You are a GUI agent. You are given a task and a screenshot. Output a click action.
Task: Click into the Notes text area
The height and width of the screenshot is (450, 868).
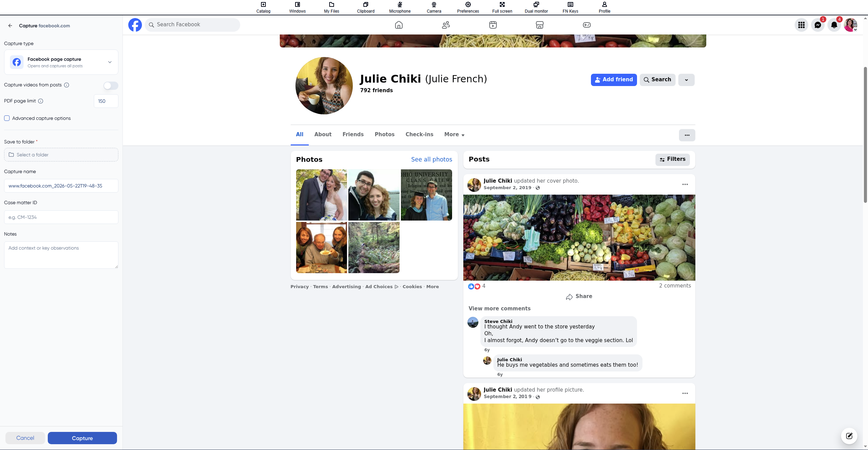pos(61,255)
